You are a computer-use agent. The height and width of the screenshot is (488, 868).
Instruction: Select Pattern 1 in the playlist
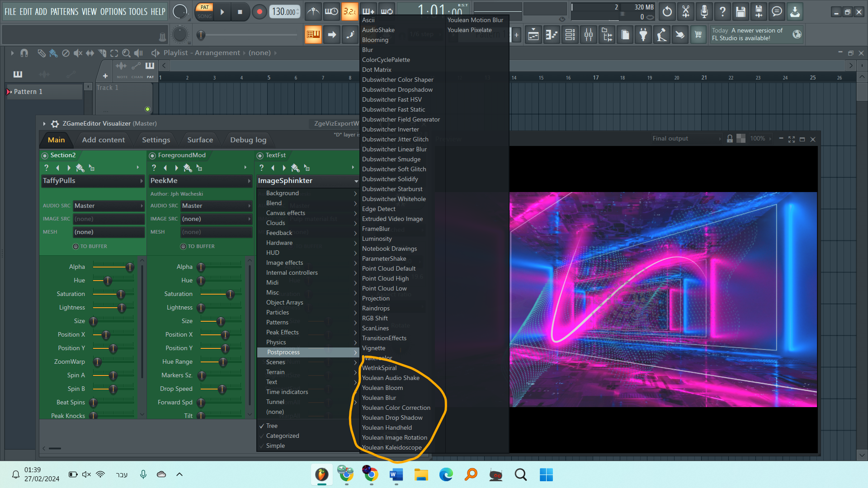(x=44, y=92)
